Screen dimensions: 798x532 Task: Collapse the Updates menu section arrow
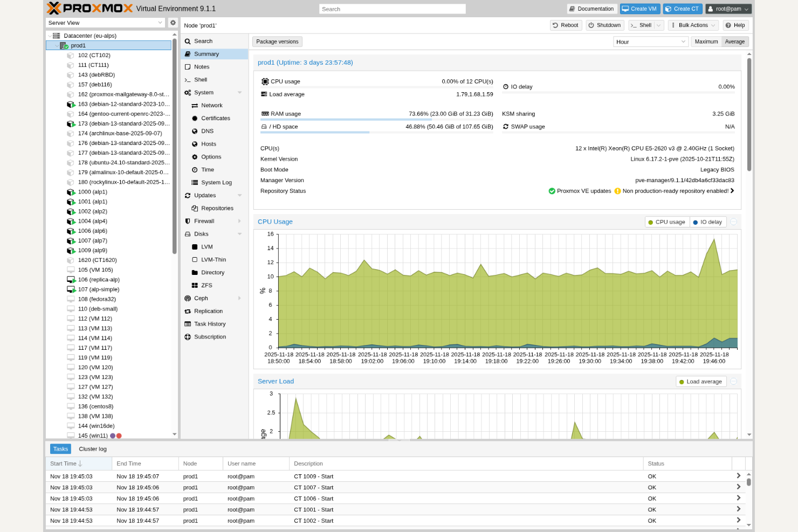(x=239, y=196)
